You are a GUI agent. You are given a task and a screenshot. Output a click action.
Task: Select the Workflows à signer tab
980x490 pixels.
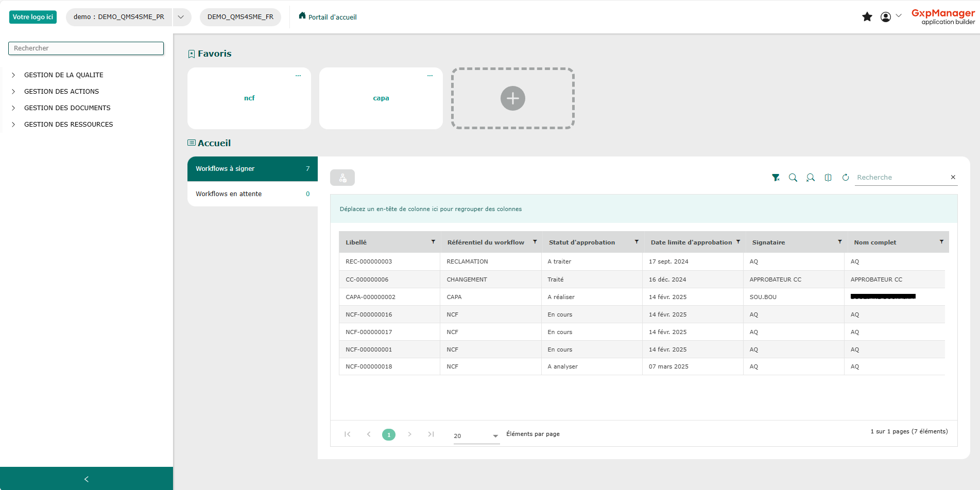tap(252, 169)
